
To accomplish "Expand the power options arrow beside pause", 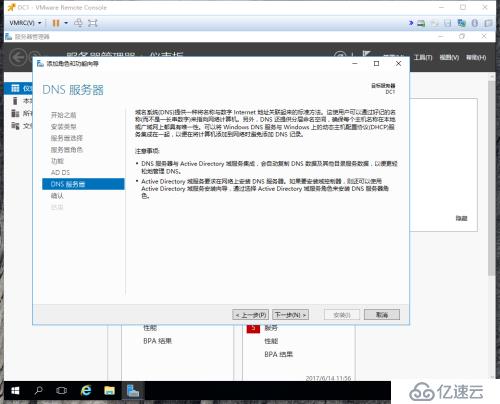I will click(66, 23).
